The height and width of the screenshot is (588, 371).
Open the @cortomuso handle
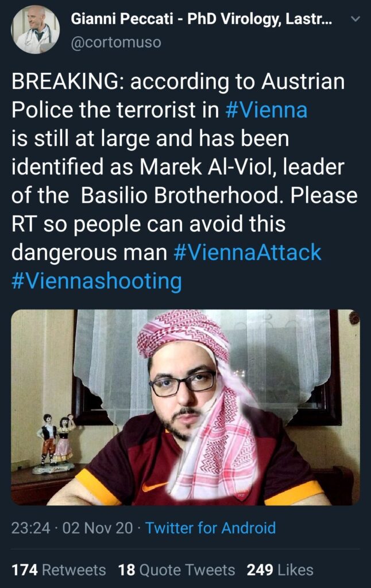pos(116,42)
